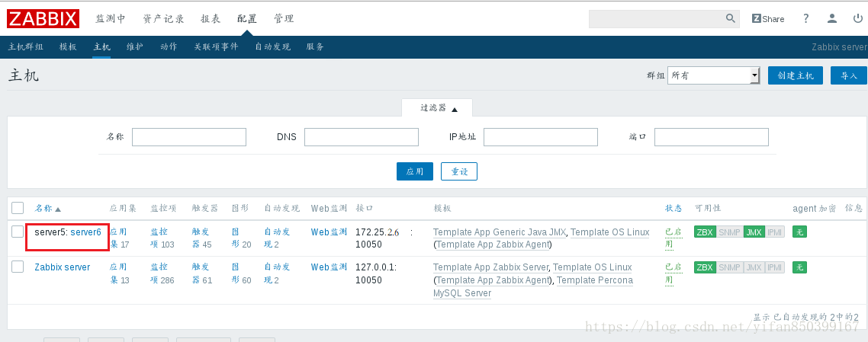Open the 配置 top menu

coord(247,18)
